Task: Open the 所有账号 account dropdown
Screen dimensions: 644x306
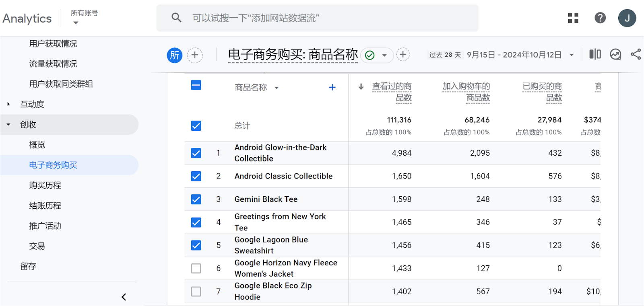Action: coord(84,17)
